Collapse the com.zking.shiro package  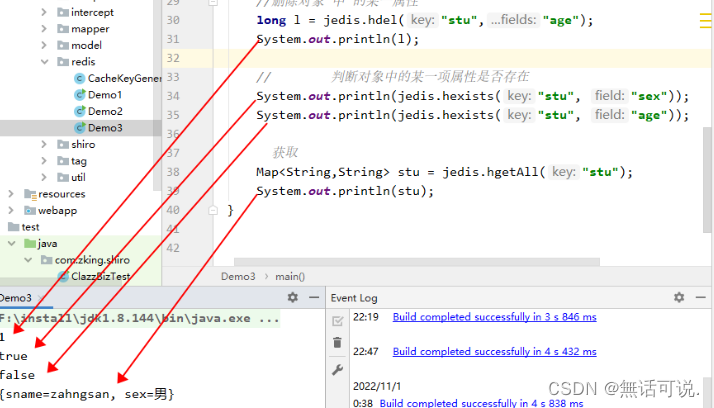(x=28, y=260)
